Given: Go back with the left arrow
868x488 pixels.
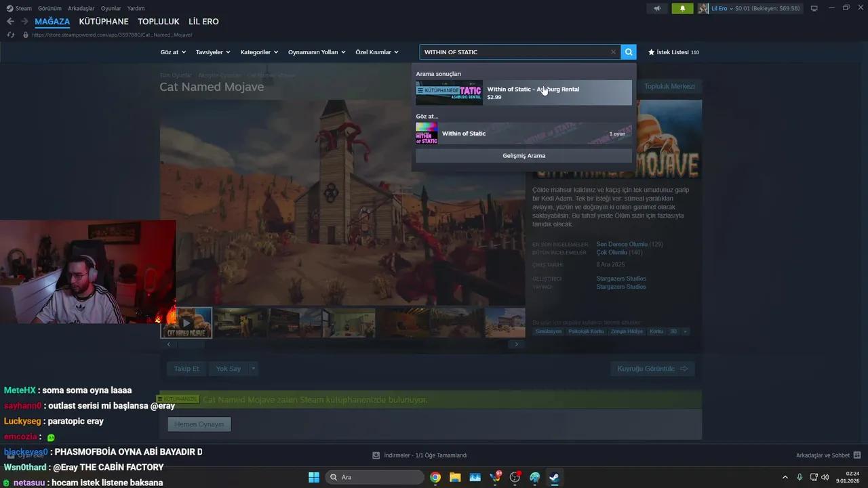Looking at the screenshot, I should tap(10, 22).
